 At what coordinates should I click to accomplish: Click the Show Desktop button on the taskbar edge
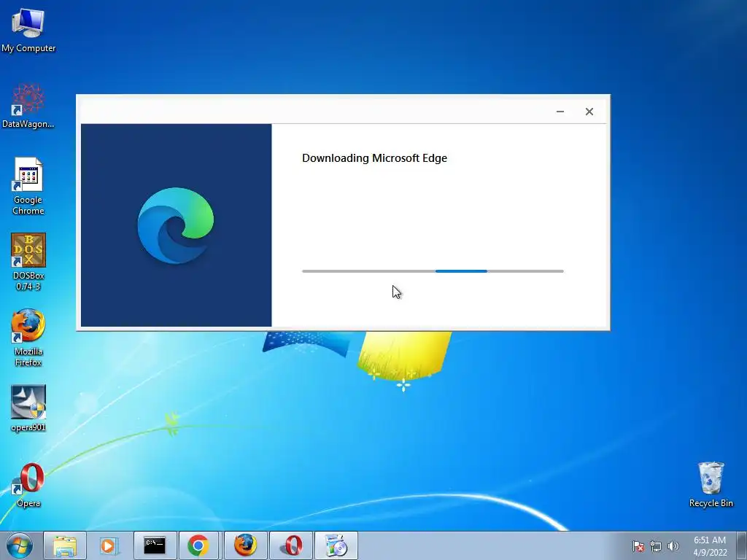[742, 545]
